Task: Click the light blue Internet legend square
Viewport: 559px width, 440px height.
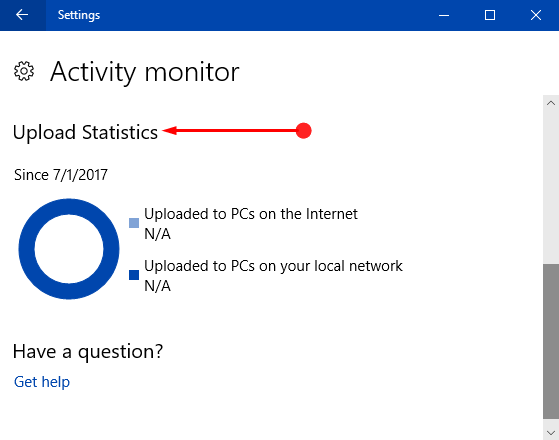Action: click(x=134, y=223)
